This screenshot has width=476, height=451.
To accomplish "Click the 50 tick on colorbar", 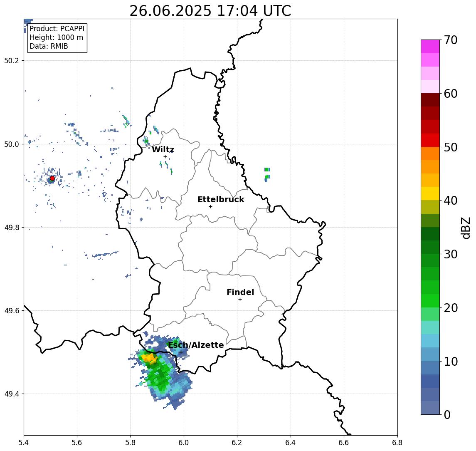I will coord(450,147).
